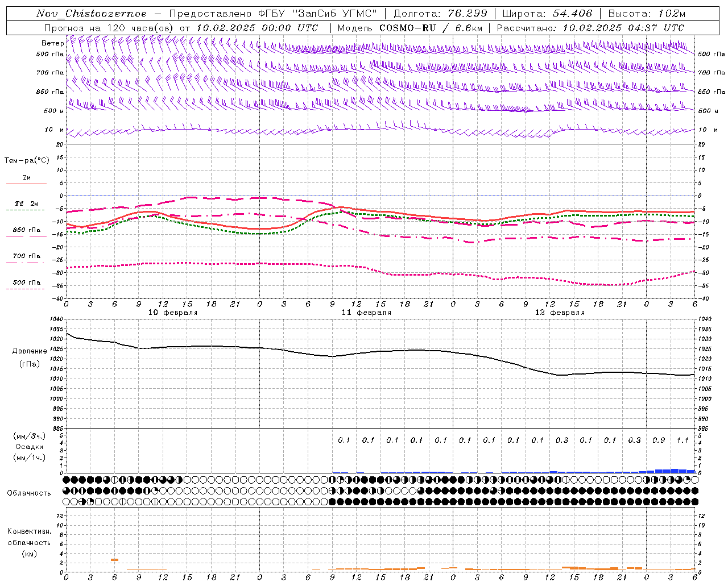Image resolution: width=728 pixels, height=582 pixels.
Task: Click the 2м temperature legend entry
Action: click(27, 177)
